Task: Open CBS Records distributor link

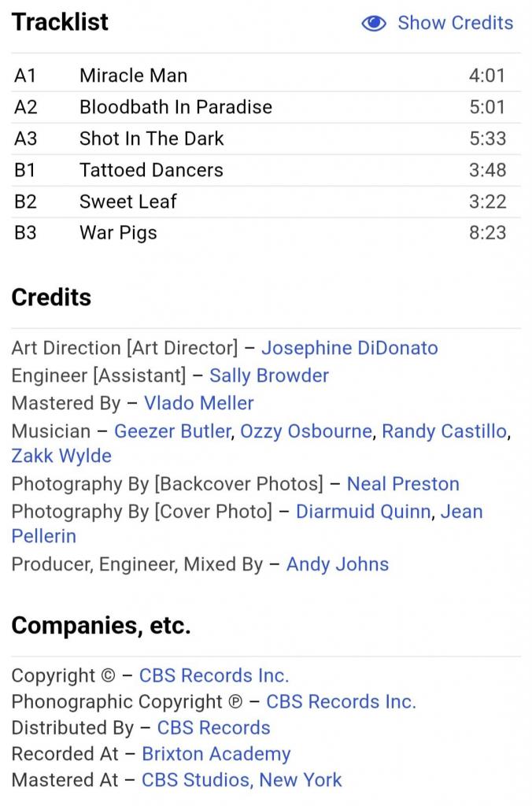Action: pyautogui.click(x=214, y=728)
